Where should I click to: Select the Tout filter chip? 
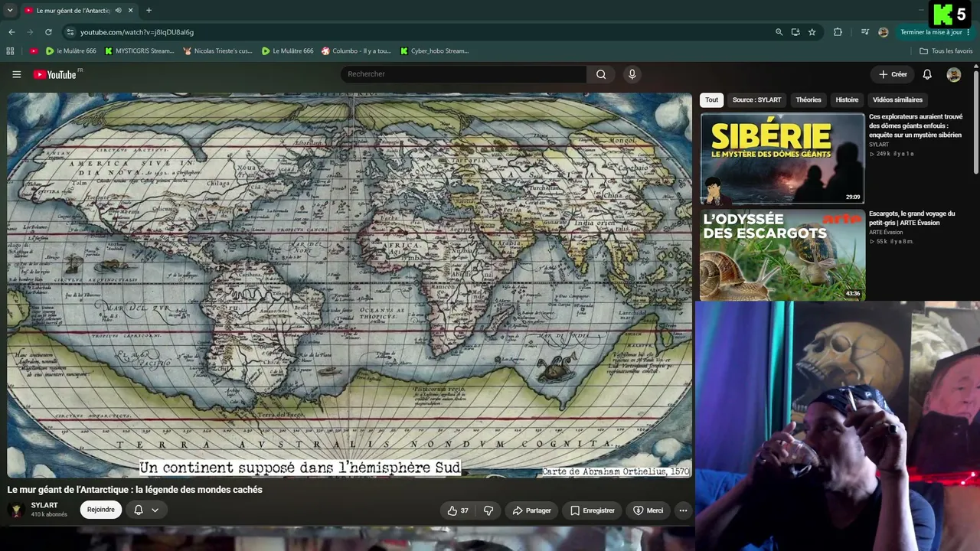(712, 100)
